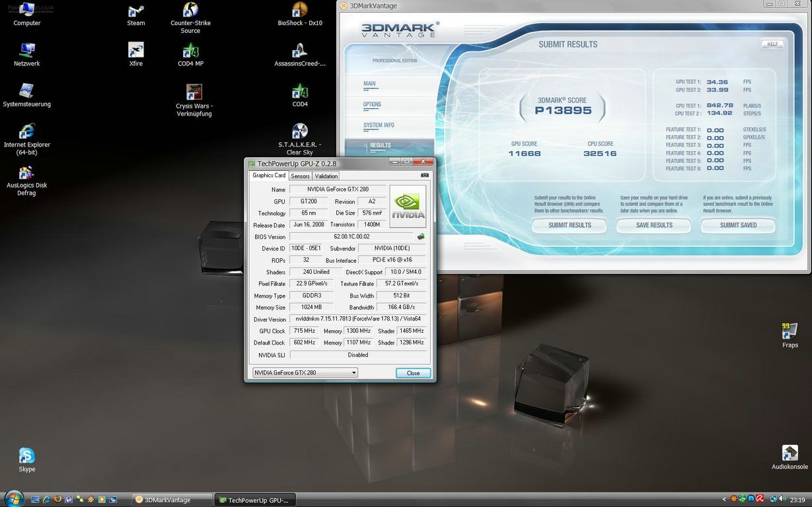Click the Avira antivirus tray icon
This screenshot has height=507, width=812.
pyautogui.click(x=760, y=499)
